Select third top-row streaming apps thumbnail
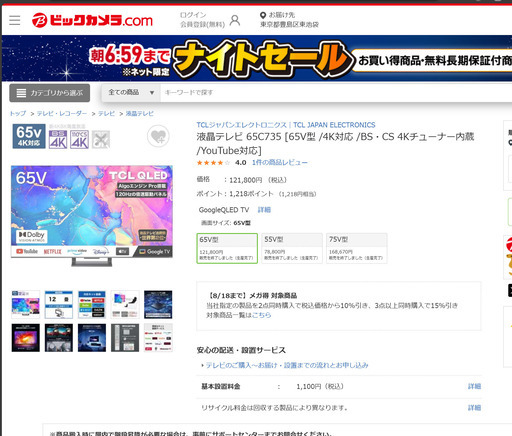 tap(92, 304)
